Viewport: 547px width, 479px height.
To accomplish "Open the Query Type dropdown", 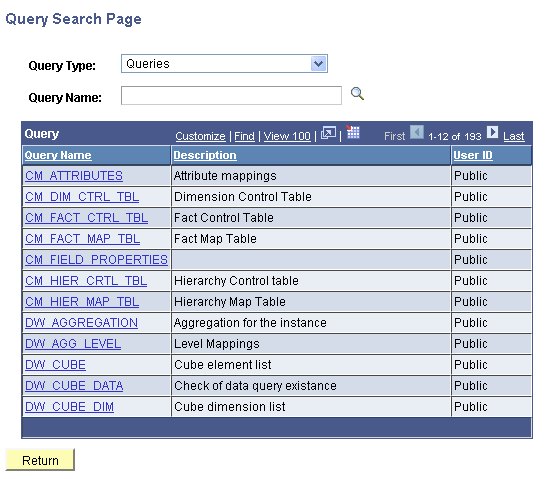I will [224, 63].
